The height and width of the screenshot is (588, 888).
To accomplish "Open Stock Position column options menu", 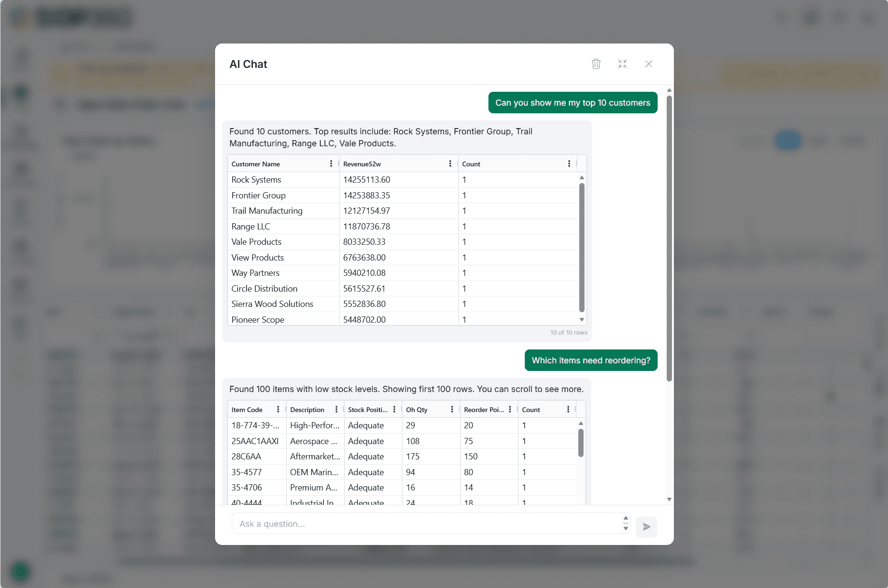I will pos(394,410).
